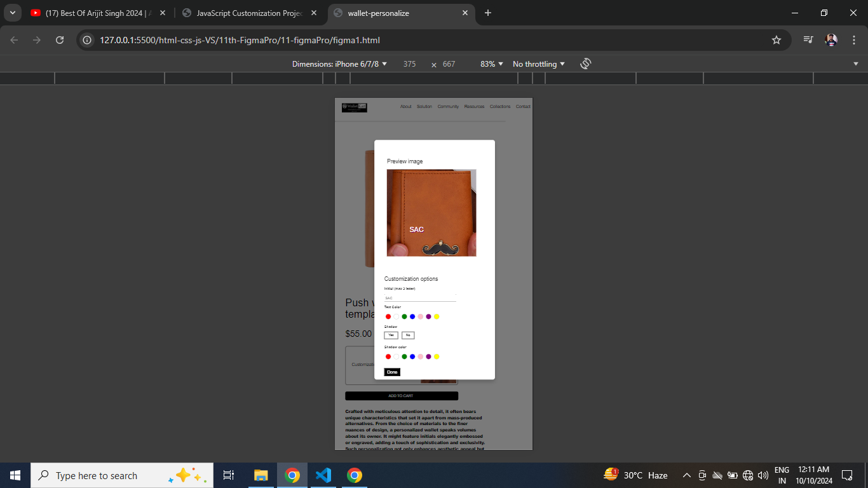This screenshot has width=868, height=488.
Task: Click the Solution nav link
Action: 424,107
